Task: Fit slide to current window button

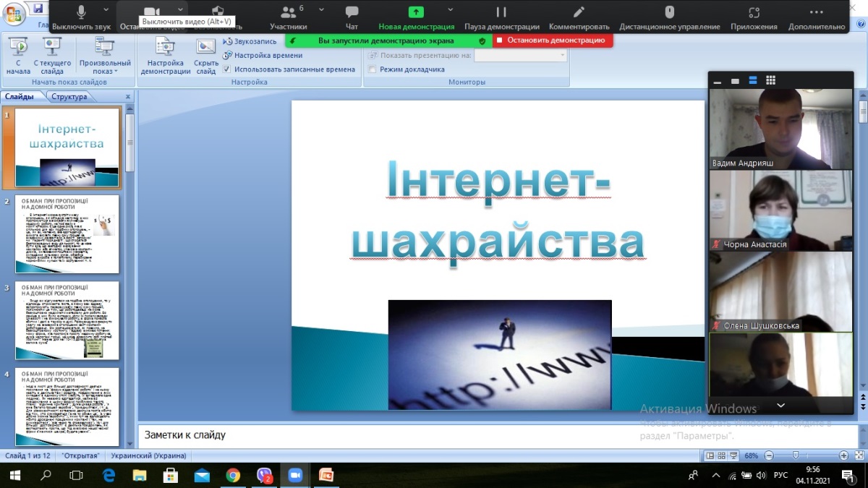Action: (x=859, y=455)
